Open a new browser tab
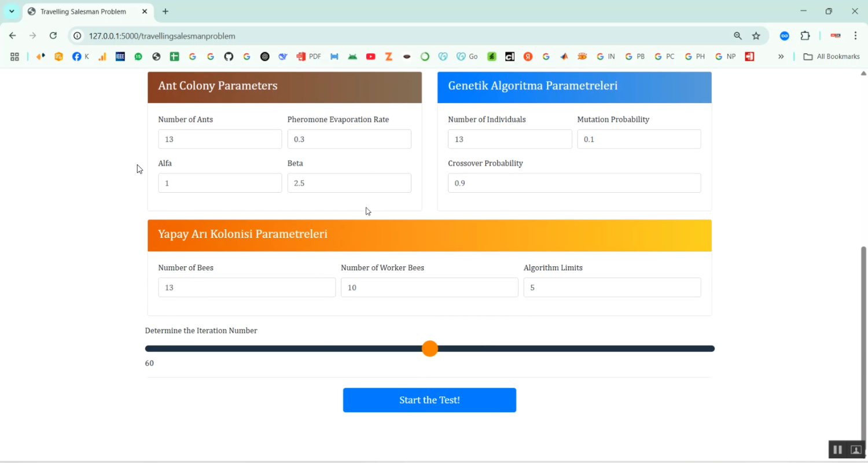This screenshot has width=868, height=463. pos(165,11)
